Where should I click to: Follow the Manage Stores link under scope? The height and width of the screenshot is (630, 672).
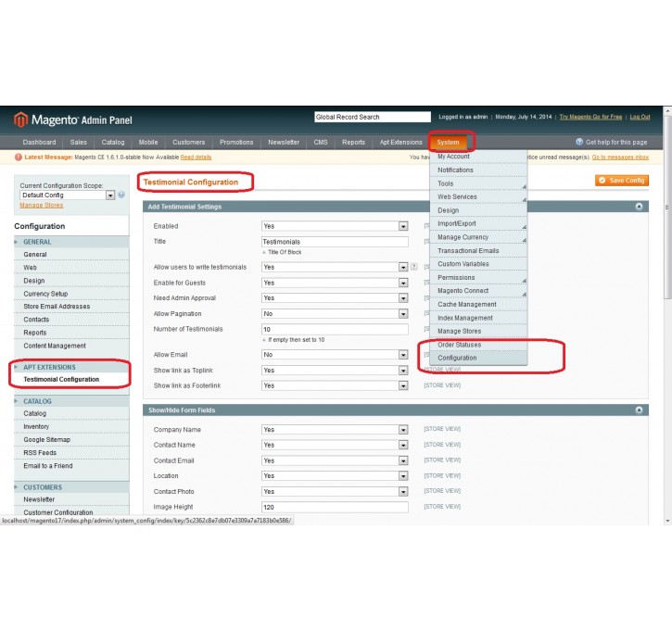pyautogui.click(x=41, y=206)
